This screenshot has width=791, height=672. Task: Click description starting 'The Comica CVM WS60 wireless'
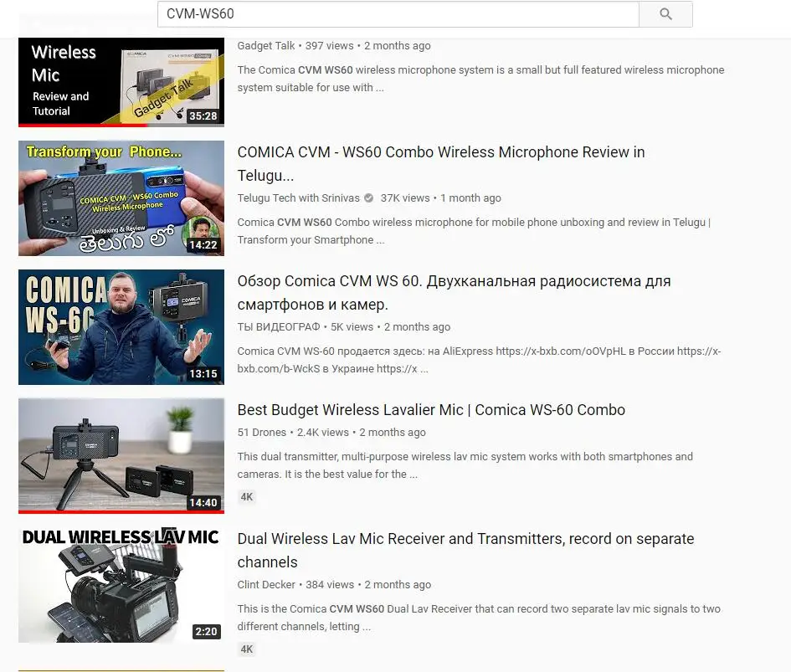click(x=480, y=79)
